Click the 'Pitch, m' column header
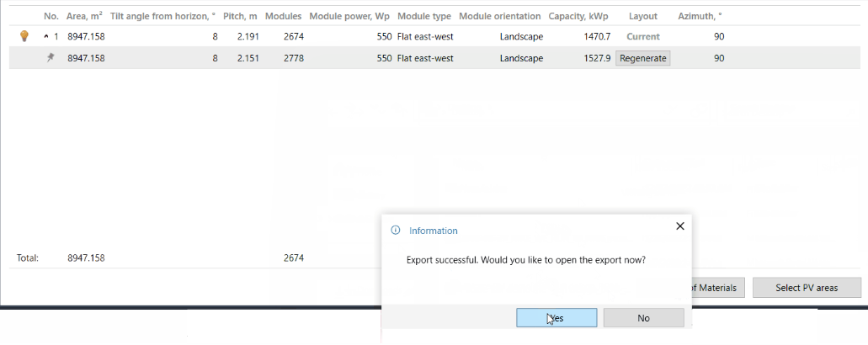This screenshot has height=345, width=868. tap(240, 17)
